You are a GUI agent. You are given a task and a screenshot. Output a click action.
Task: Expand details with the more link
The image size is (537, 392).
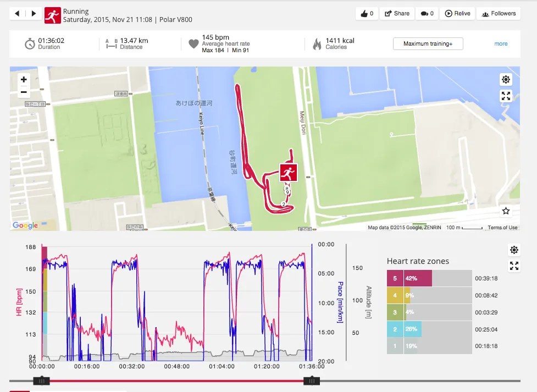tap(501, 44)
